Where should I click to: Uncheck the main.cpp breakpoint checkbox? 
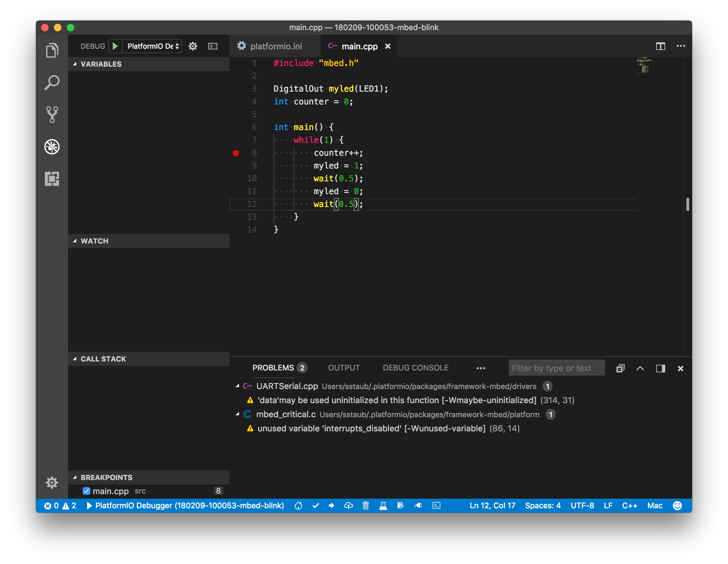86,491
